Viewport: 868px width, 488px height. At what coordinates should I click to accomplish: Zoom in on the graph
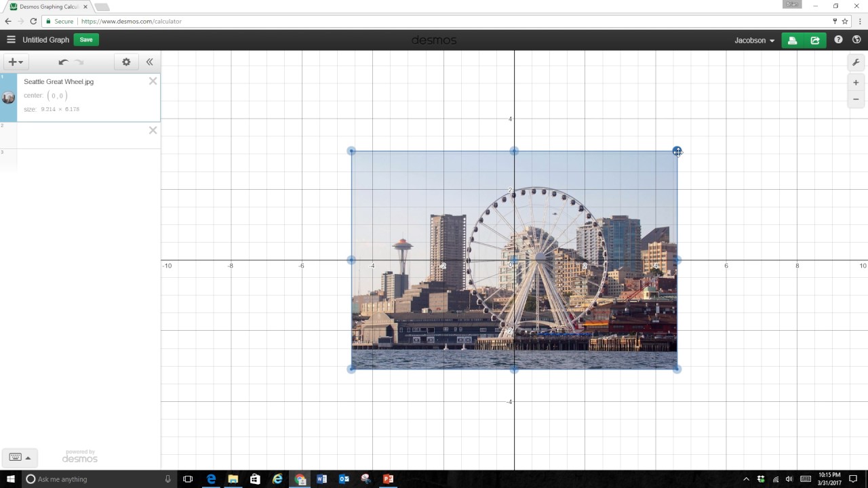click(856, 83)
